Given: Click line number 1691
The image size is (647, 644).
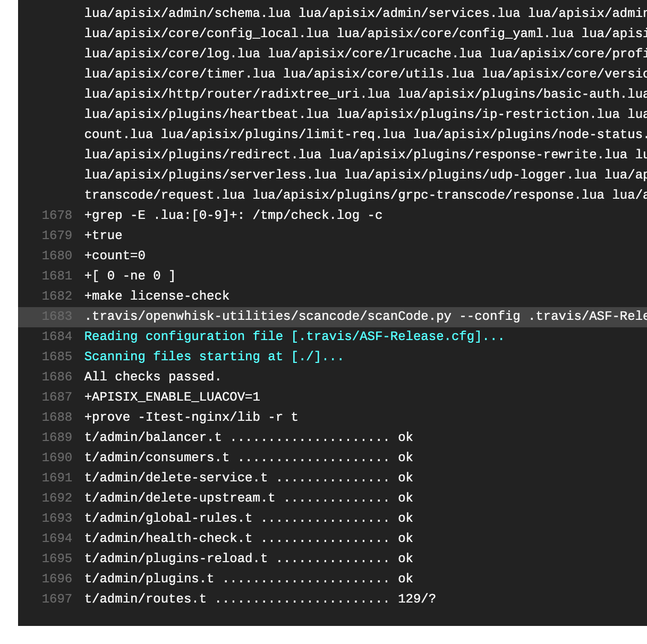Looking at the screenshot, I should [57, 478].
